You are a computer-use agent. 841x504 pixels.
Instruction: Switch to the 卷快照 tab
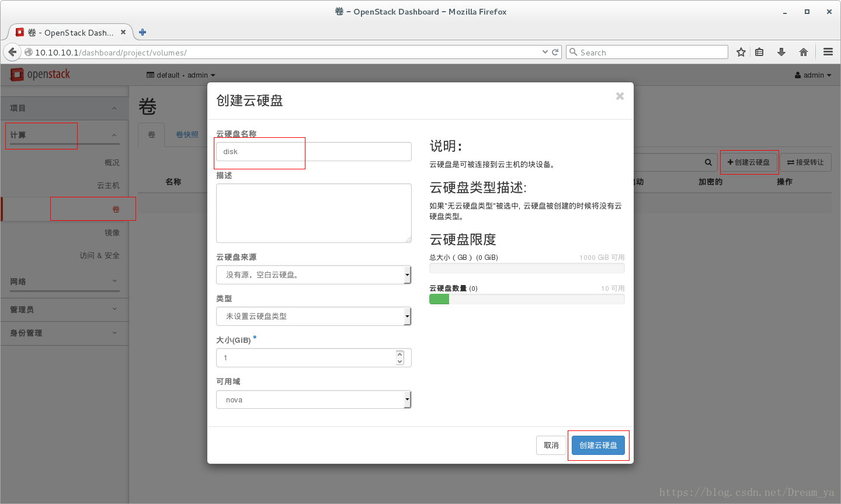pos(187,134)
